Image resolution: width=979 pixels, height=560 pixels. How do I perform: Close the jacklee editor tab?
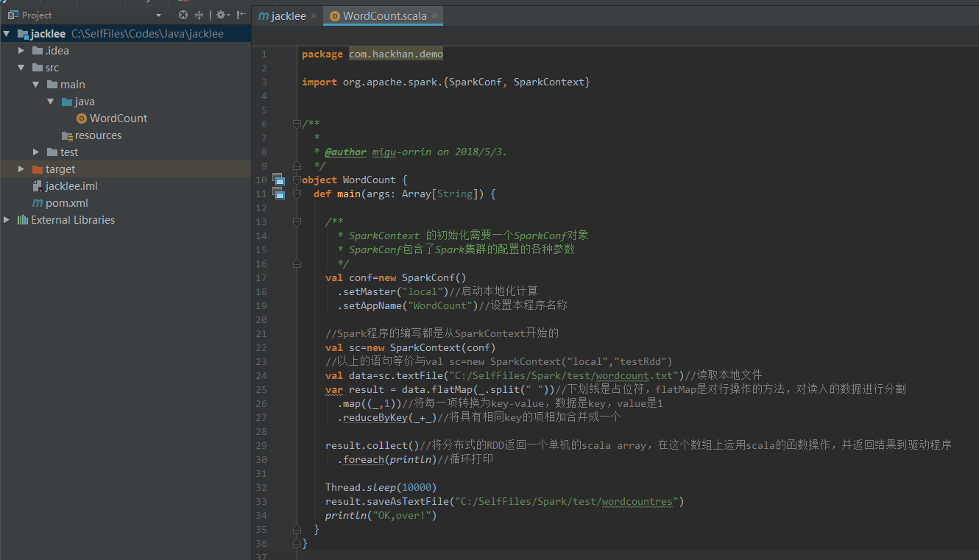[x=314, y=16]
